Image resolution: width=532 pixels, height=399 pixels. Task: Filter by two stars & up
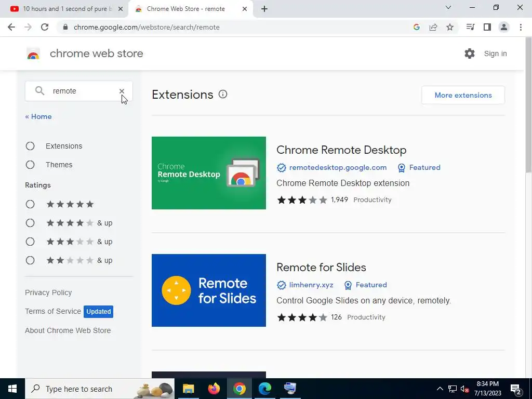[30, 260]
